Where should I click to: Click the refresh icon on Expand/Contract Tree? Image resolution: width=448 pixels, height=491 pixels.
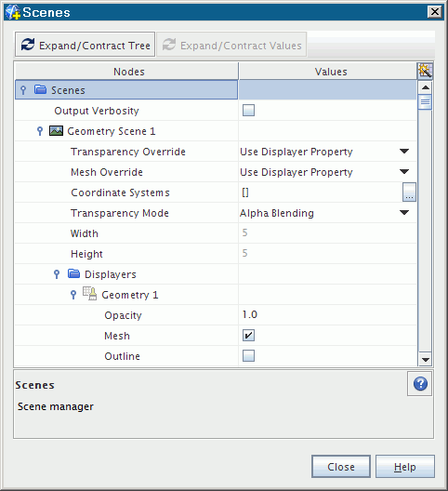coord(28,45)
